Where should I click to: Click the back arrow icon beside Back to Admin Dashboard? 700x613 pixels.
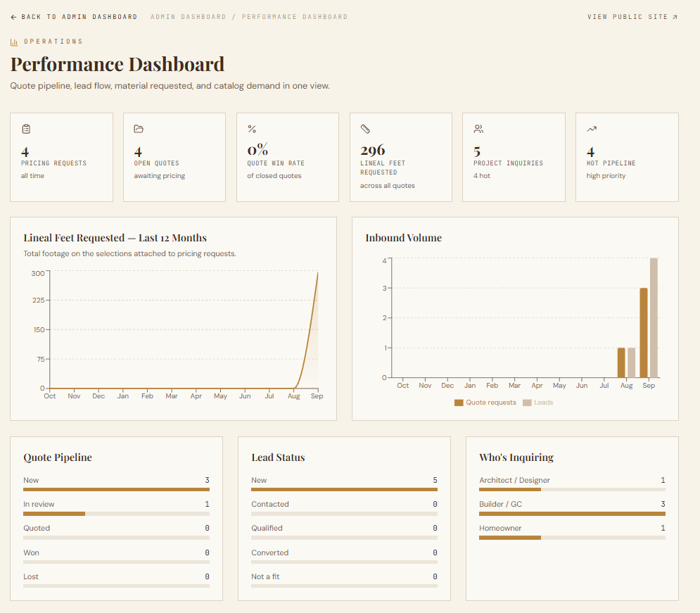tap(13, 17)
